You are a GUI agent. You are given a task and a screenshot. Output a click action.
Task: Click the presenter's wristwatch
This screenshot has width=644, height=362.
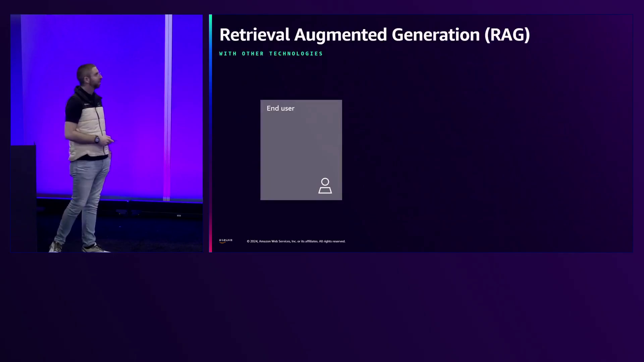tap(97, 139)
